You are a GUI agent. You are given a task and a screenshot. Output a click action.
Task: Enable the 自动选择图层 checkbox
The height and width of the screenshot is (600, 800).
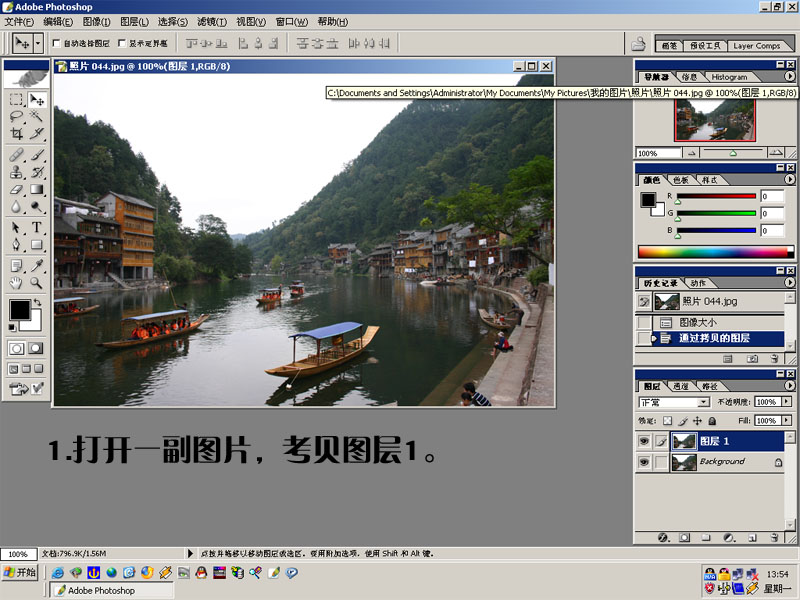pyautogui.click(x=56, y=44)
